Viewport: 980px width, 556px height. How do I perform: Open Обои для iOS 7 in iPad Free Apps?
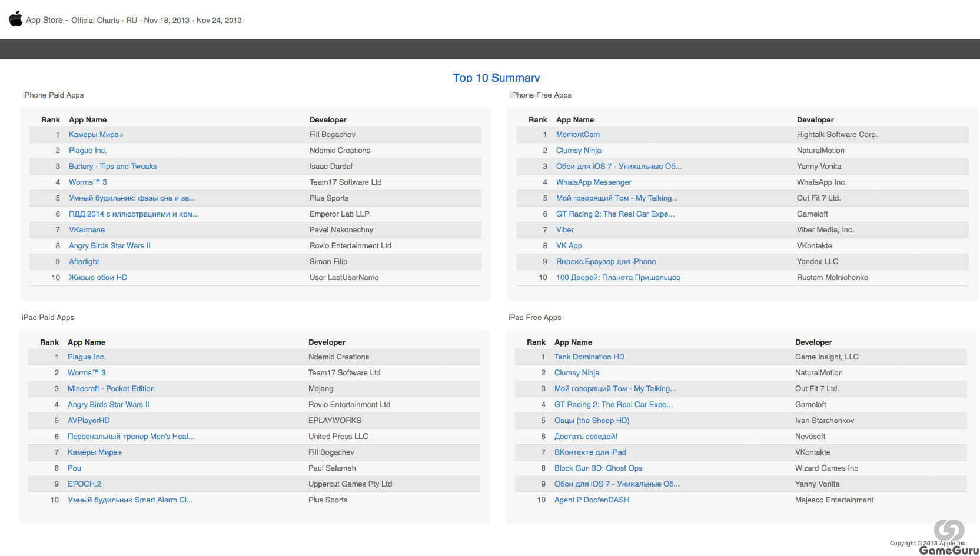pos(617,484)
